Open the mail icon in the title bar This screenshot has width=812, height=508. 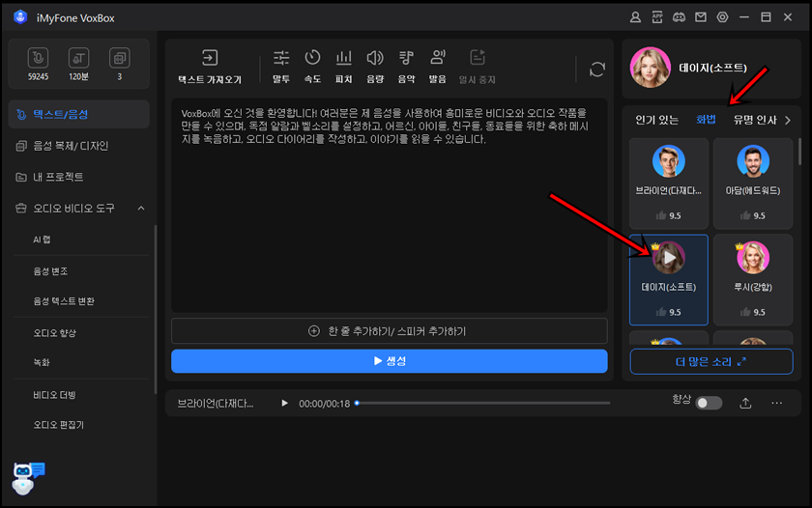(701, 17)
